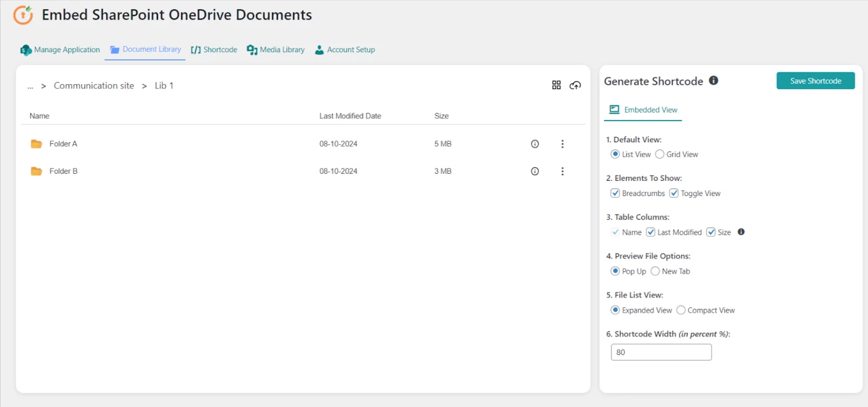The height and width of the screenshot is (407, 868).
Task: Select the Embedded View tab
Action: [643, 110]
